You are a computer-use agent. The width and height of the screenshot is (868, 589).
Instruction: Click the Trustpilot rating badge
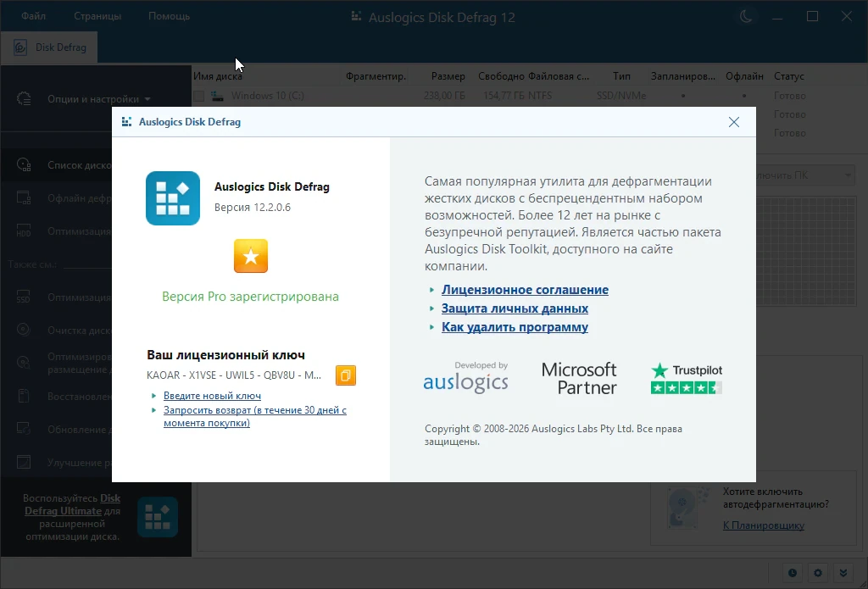[x=687, y=379]
